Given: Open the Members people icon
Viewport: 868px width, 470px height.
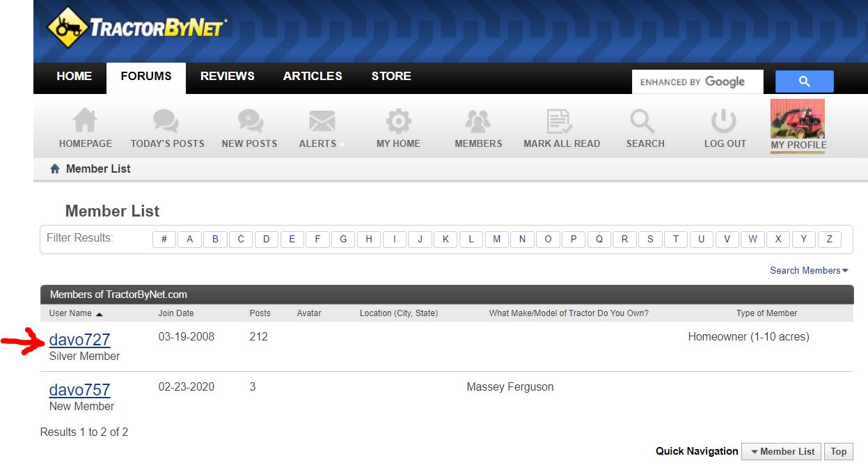Looking at the screenshot, I should coord(478,120).
